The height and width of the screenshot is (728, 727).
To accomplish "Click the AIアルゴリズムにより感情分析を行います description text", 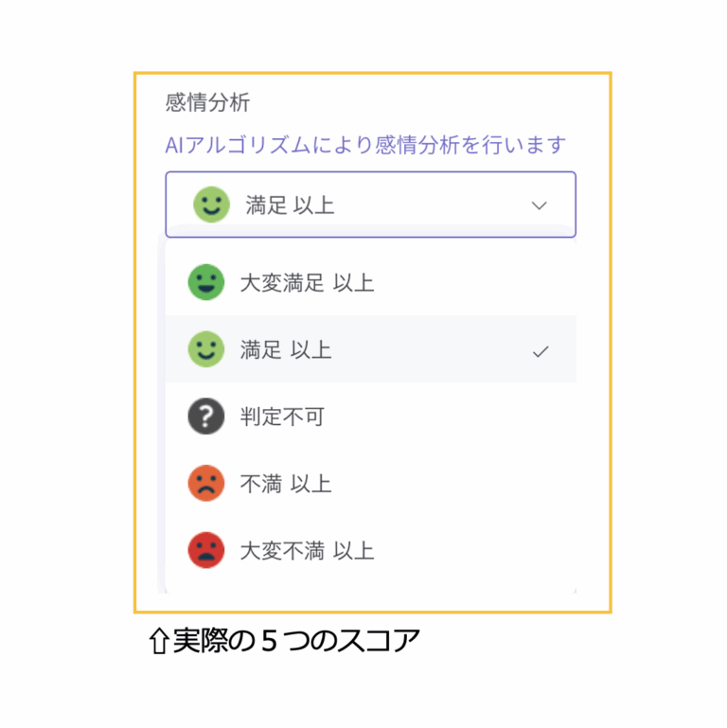I will pos(365,146).
